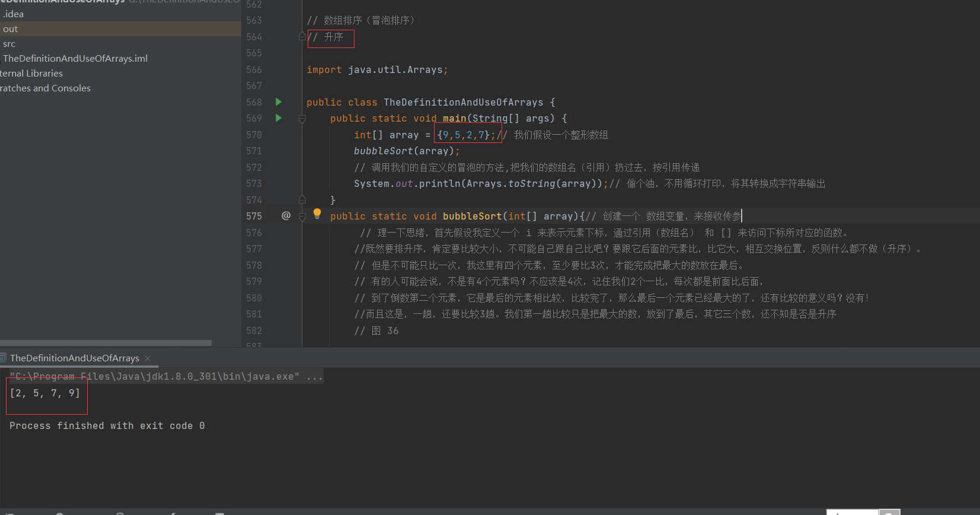Select the TheDefinitionAndUseOfArrays run tab

tap(75, 358)
